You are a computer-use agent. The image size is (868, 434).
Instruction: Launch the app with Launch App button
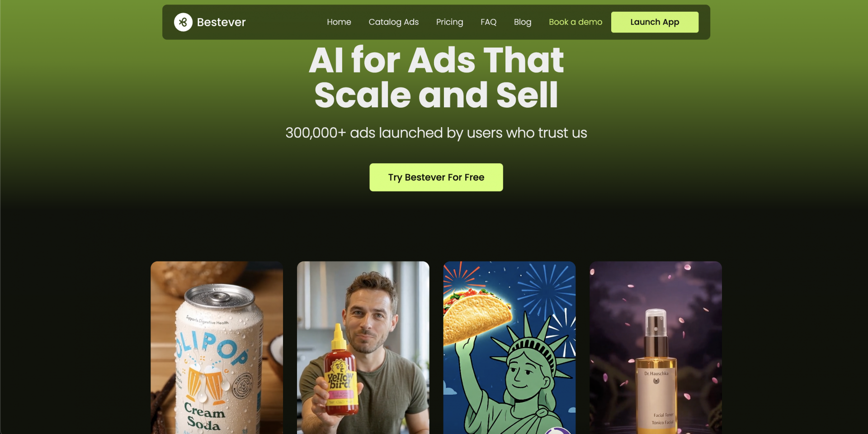(x=655, y=22)
